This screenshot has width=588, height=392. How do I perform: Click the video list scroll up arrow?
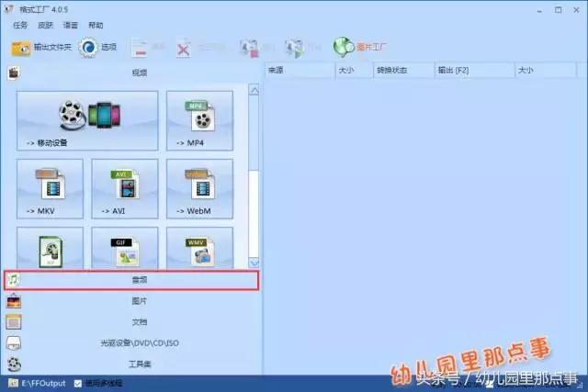[x=254, y=90]
